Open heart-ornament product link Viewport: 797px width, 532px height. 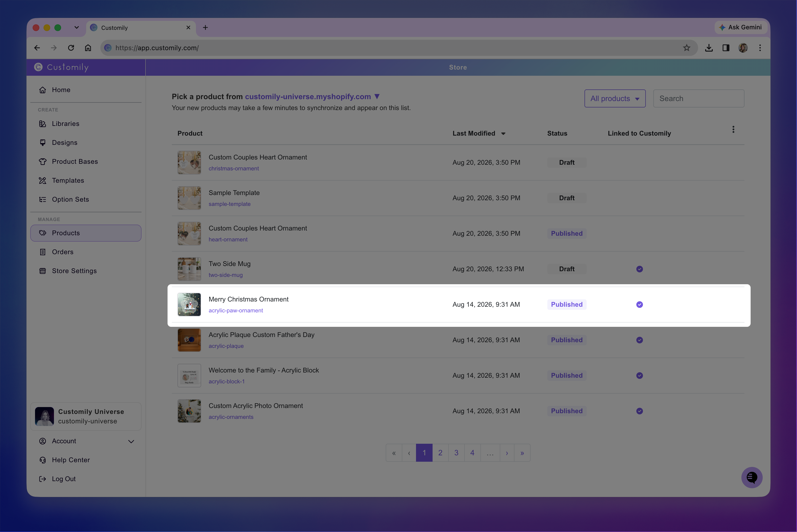[228, 239]
